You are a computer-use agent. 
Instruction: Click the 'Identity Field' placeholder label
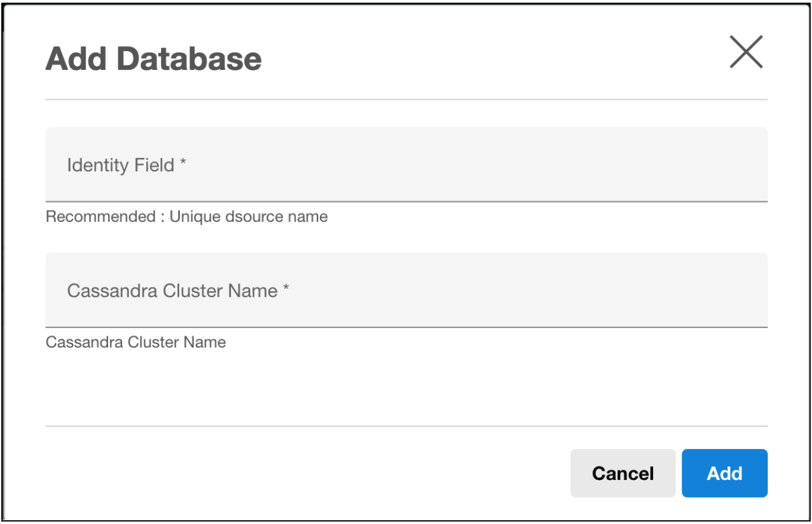121,165
